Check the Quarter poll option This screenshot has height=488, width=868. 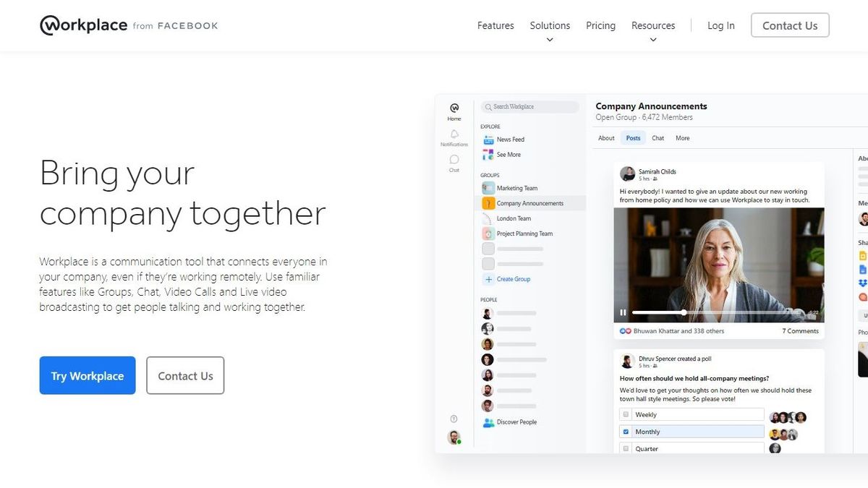625,448
